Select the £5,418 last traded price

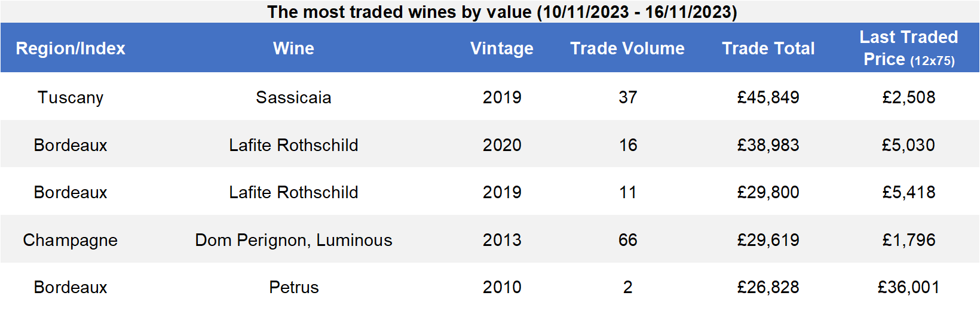909,192
